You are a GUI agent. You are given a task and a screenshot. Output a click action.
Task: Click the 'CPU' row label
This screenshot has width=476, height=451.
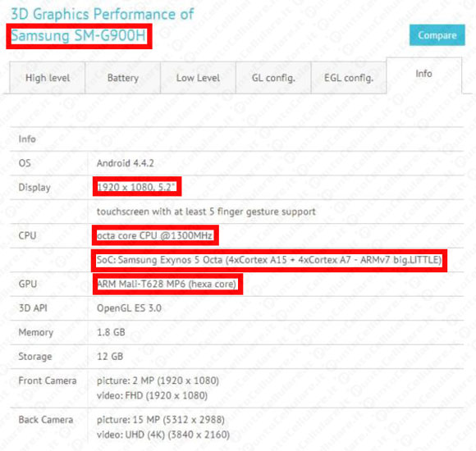click(27, 235)
